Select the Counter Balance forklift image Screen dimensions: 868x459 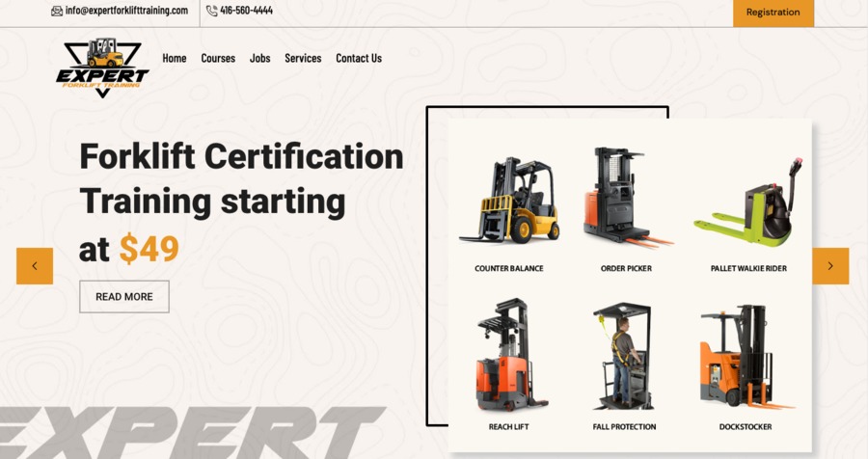point(509,200)
